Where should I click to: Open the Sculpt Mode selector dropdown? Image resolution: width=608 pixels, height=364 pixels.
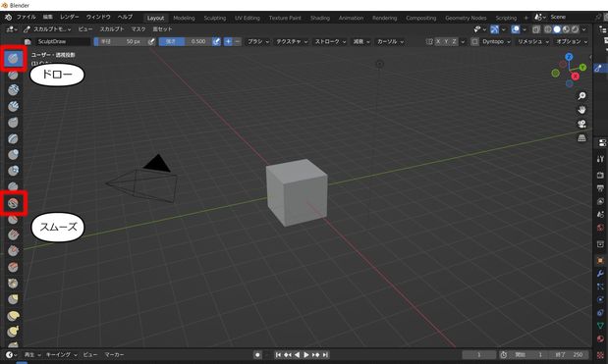pyautogui.click(x=48, y=29)
